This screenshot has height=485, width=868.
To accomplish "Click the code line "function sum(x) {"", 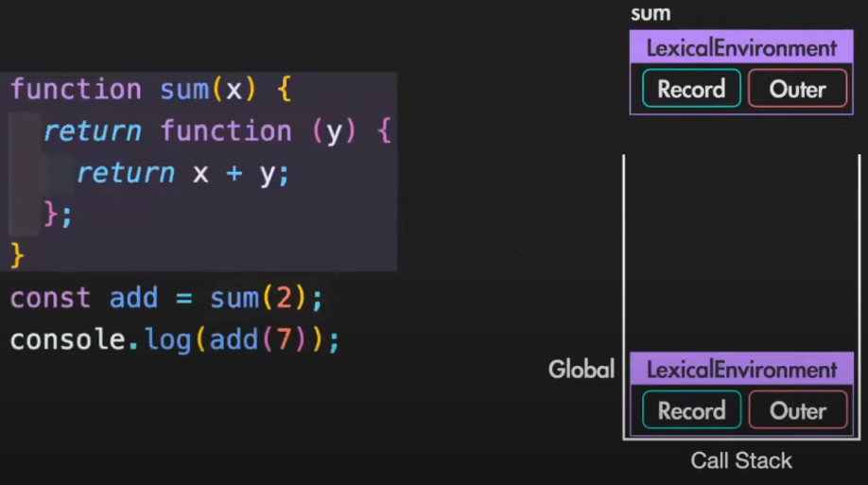I will pos(150,89).
